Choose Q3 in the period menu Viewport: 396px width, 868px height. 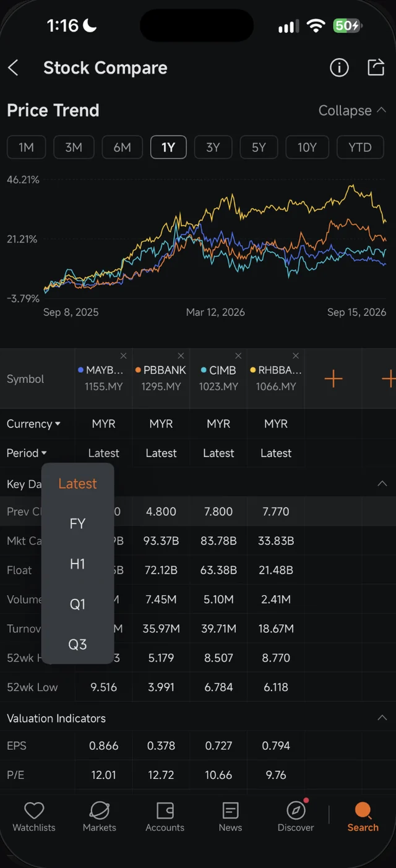(x=78, y=645)
